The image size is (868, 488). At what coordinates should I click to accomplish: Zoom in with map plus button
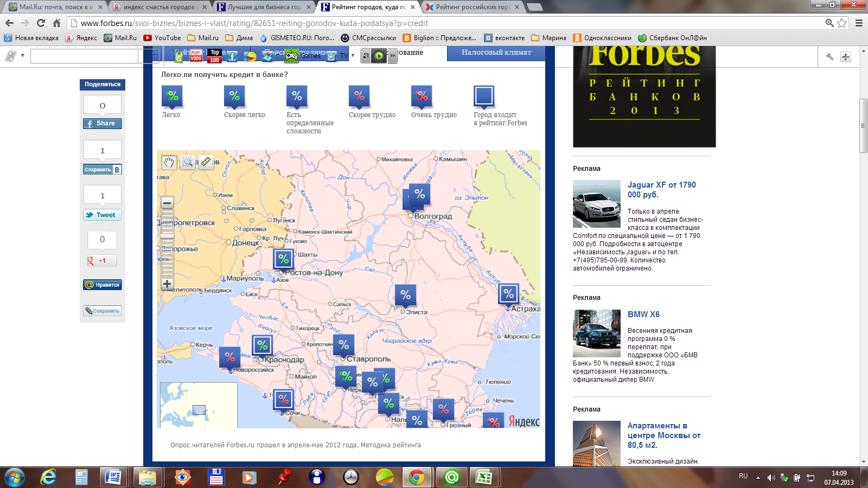(167, 284)
